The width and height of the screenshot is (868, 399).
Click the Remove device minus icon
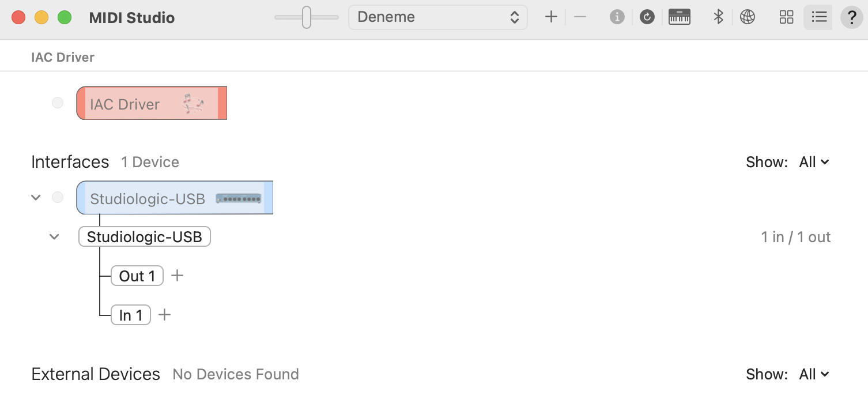[580, 17]
